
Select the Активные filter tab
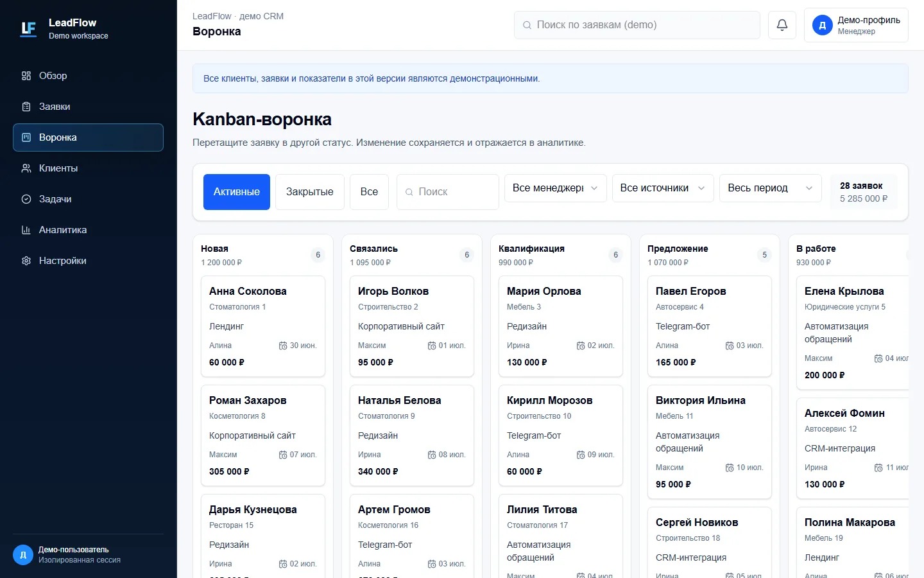click(x=237, y=192)
